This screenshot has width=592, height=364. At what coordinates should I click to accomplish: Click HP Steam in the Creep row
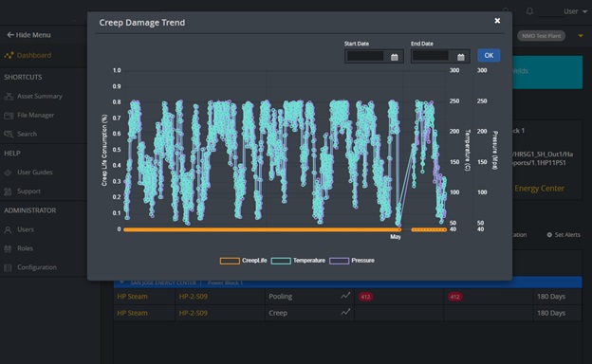pos(132,313)
